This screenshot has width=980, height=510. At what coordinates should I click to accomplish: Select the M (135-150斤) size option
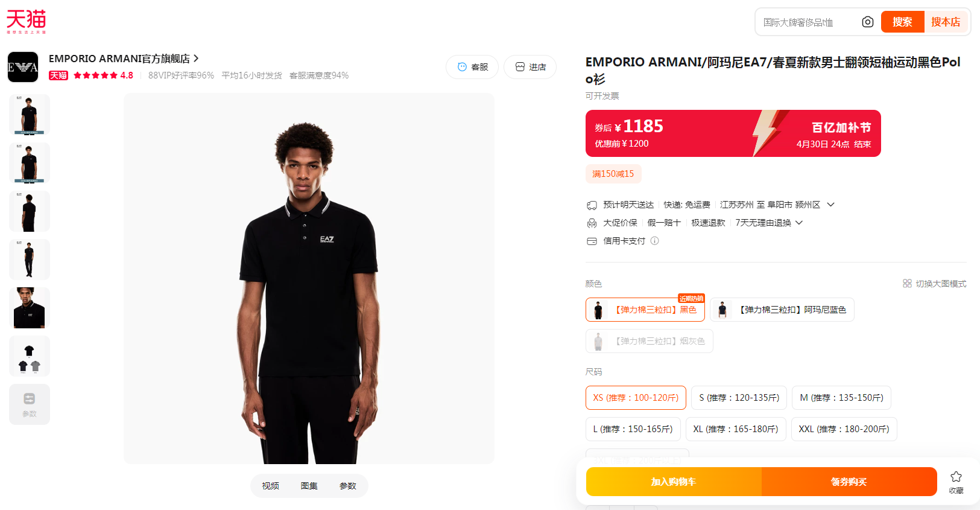841,398
